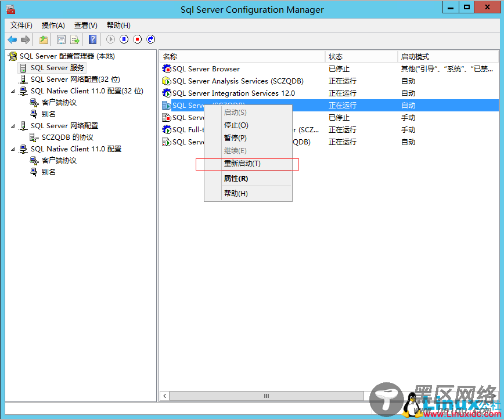Choose 暂停(P) in the context menu
Image resolution: width=504 pixels, height=420 pixels.
(x=248, y=137)
